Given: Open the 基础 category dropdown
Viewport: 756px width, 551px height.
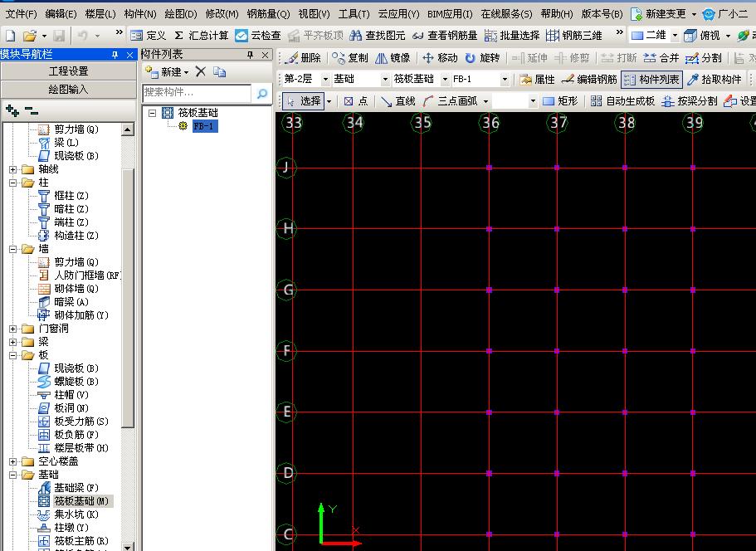Looking at the screenshot, I should [385, 79].
